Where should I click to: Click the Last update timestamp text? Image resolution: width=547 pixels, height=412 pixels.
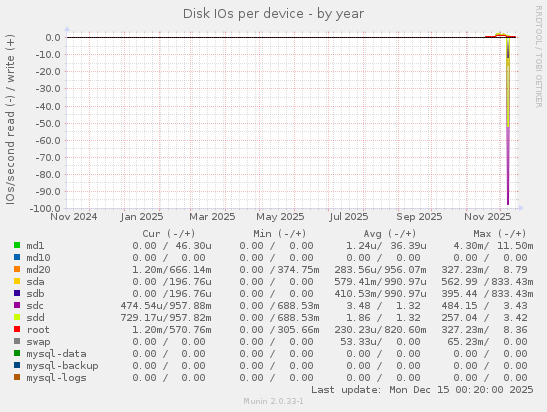tap(422, 390)
